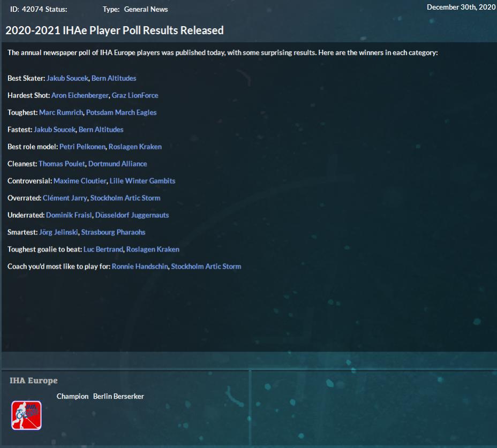
Task: Click the article headline Player Poll Results Released
Action: pos(115,31)
